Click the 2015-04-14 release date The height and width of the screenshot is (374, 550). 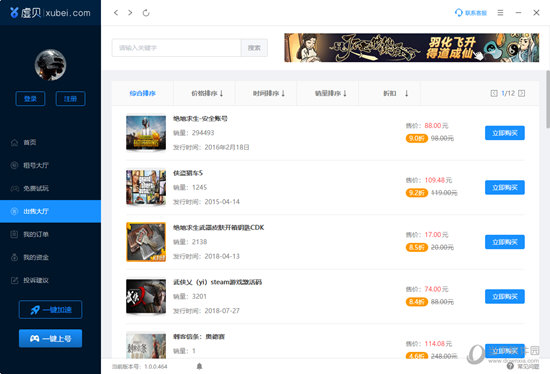[x=222, y=202]
